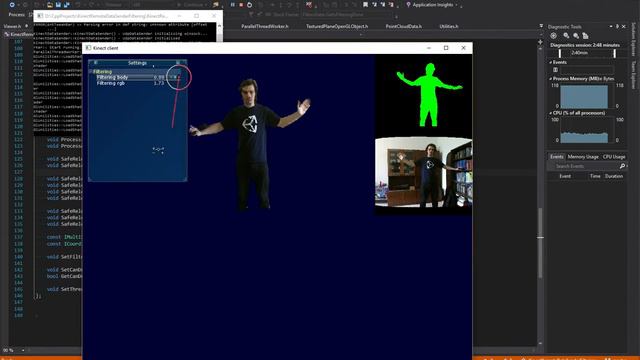
Task: Open the Solution Explorer side tab
Action: [x=634, y=39]
